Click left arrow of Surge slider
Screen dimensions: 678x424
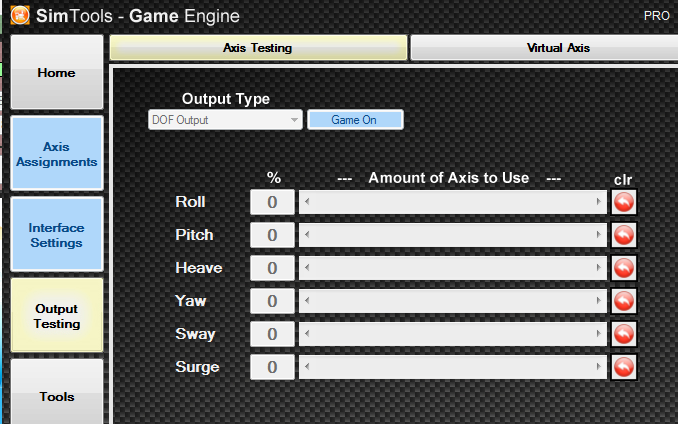pos(306,367)
